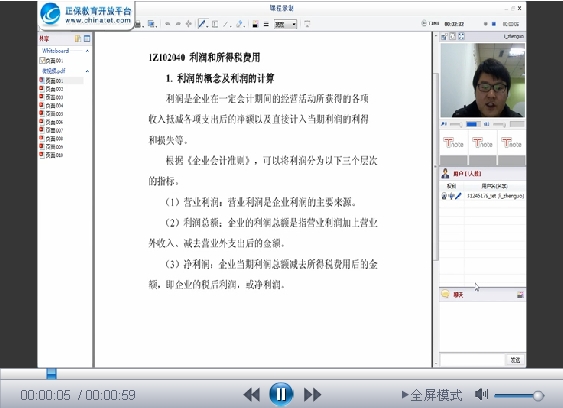The height and width of the screenshot is (408, 563).
Task: Click the third Tnote video slot
Action: pos(512,147)
